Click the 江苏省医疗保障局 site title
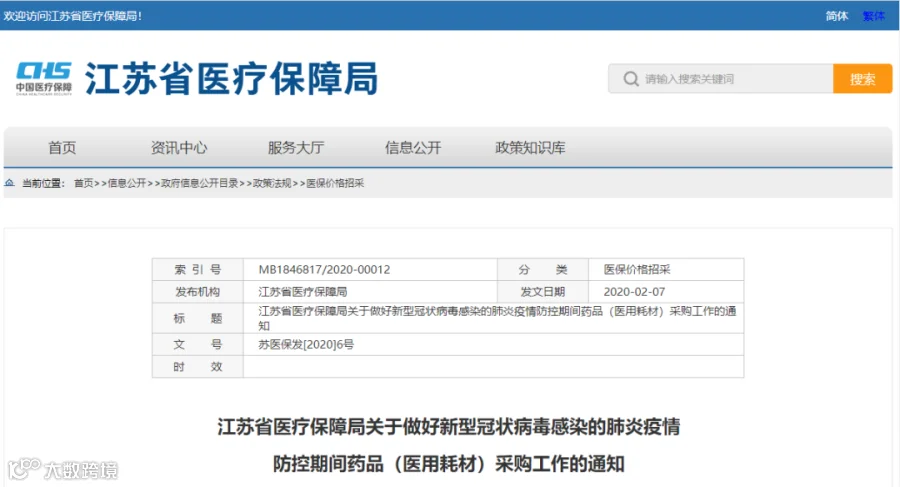The height and width of the screenshot is (487, 900). [x=231, y=79]
